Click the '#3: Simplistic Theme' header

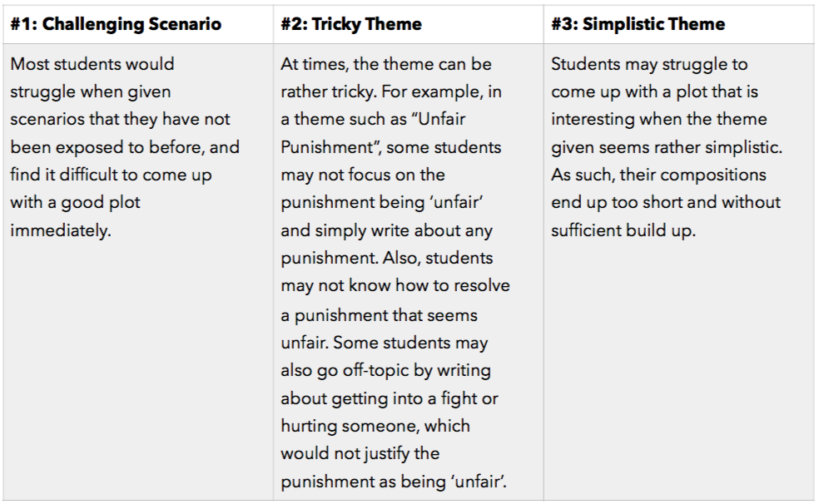point(638,24)
